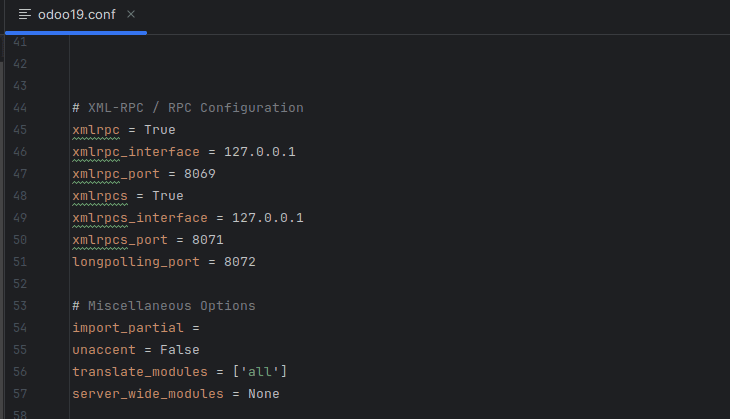Click line number 57 in the gutter

point(20,394)
